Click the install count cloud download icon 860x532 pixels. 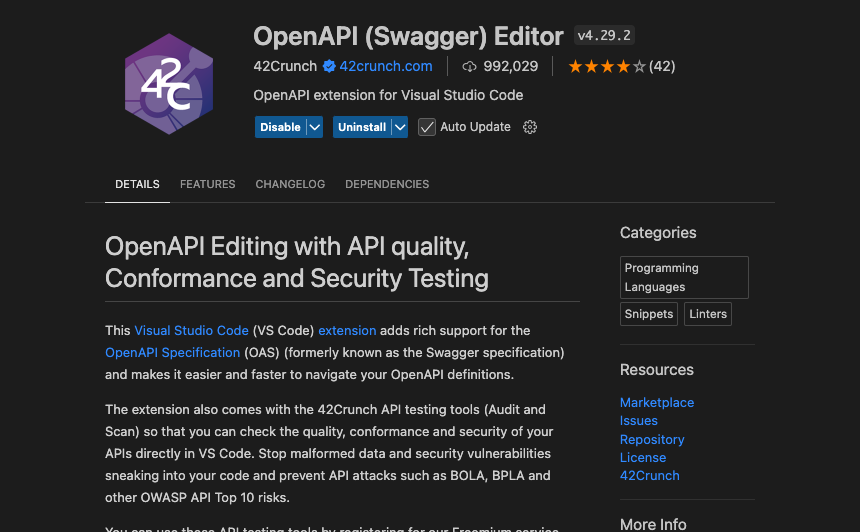pos(469,66)
